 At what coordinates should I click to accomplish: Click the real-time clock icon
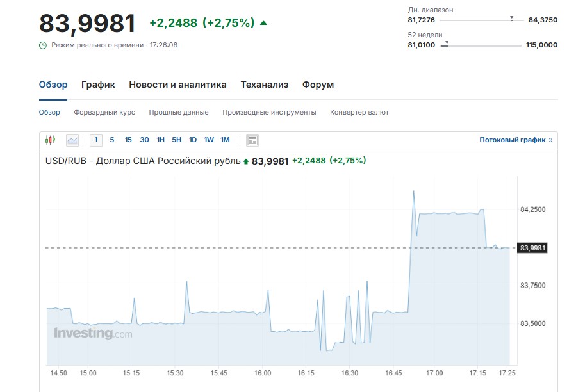click(x=43, y=45)
